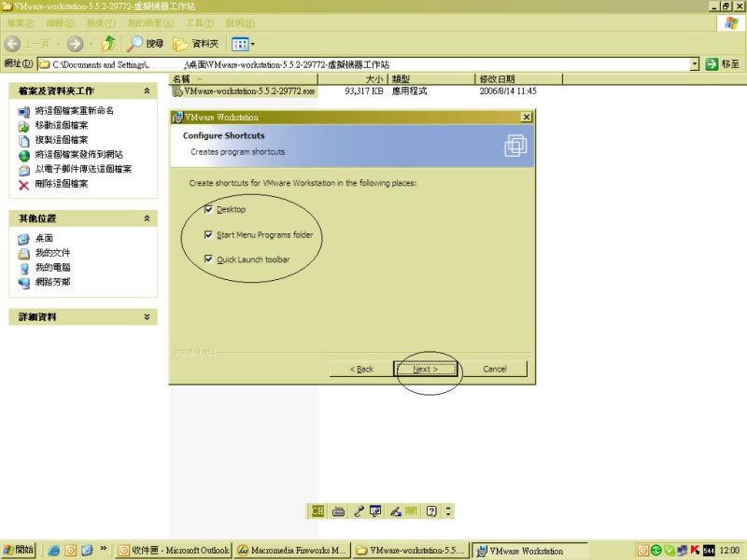Uncheck the Desktop shortcut checkbox
Viewport: 747px width, 560px height.
coord(208,209)
